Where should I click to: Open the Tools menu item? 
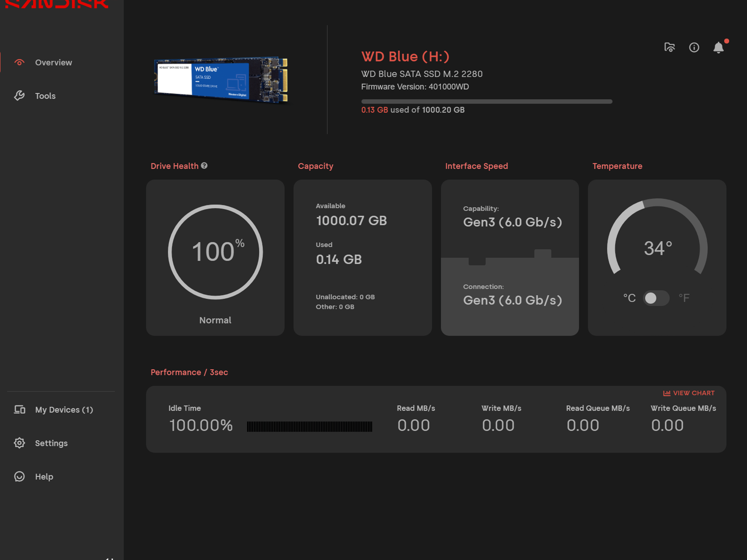point(45,96)
